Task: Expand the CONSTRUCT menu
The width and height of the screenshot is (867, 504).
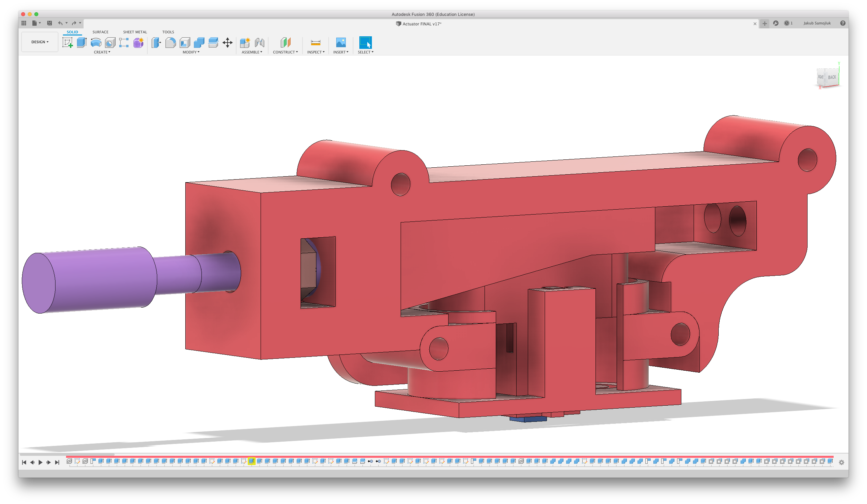Action: (285, 52)
